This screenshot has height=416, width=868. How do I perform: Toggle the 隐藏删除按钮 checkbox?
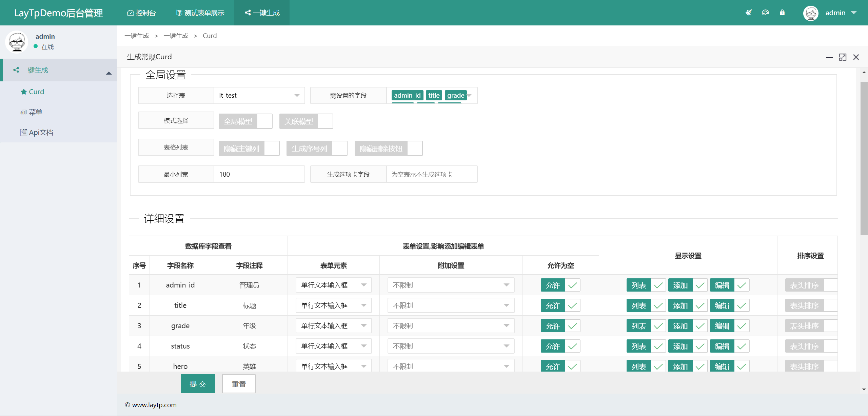pyautogui.click(x=389, y=148)
